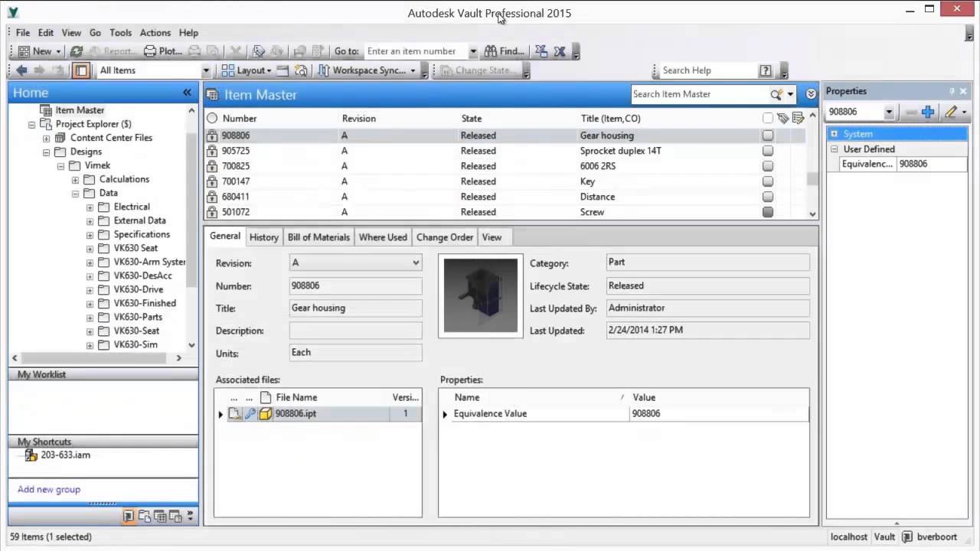Open the 908806 dropdown in Properties panel

[x=889, y=112]
